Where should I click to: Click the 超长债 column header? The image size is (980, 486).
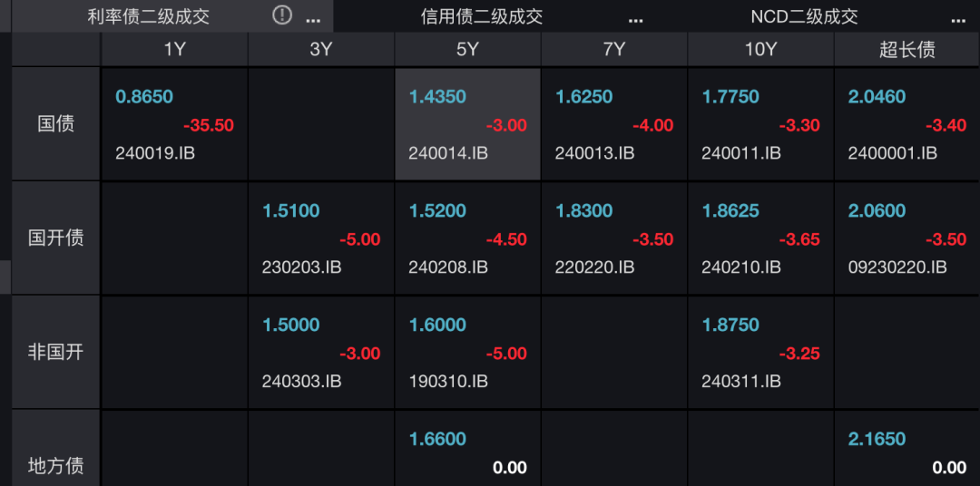click(906, 50)
